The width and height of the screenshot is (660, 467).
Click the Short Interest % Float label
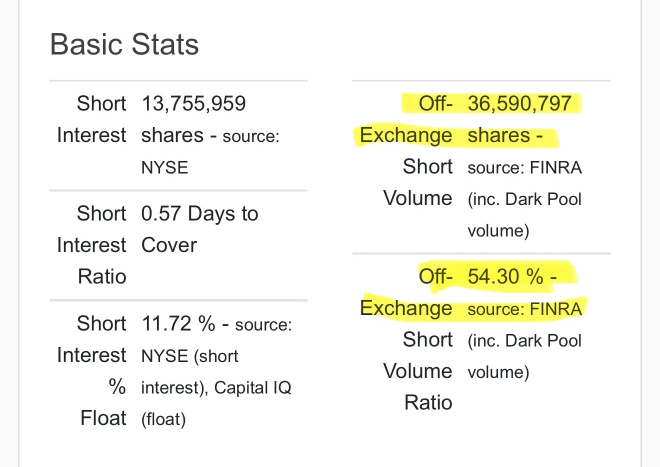click(92, 371)
